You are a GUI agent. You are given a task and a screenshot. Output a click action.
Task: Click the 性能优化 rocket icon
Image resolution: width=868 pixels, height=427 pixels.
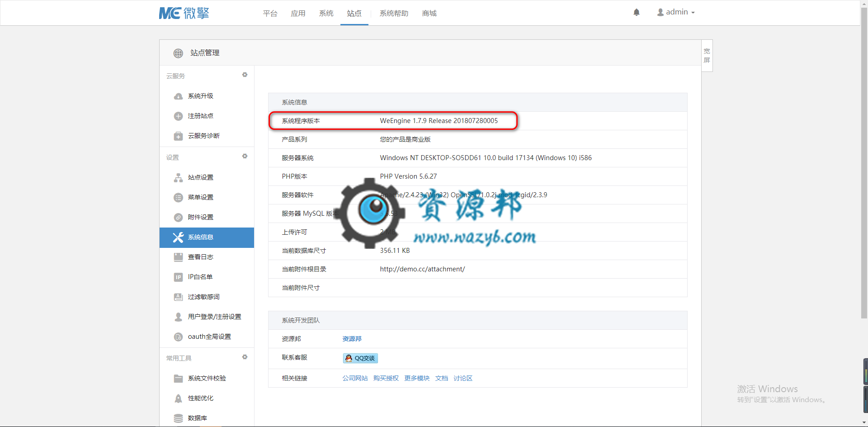pyautogui.click(x=178, y=399)
